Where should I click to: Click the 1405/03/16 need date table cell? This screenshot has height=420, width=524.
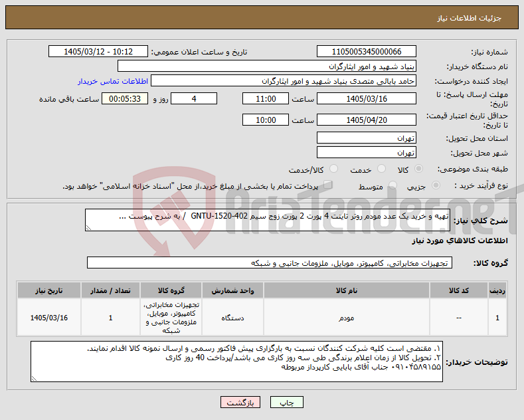(x=48, y=318)
